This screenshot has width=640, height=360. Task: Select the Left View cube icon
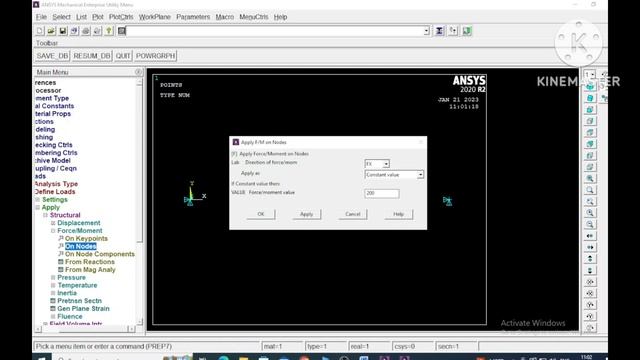coord(590,155)
